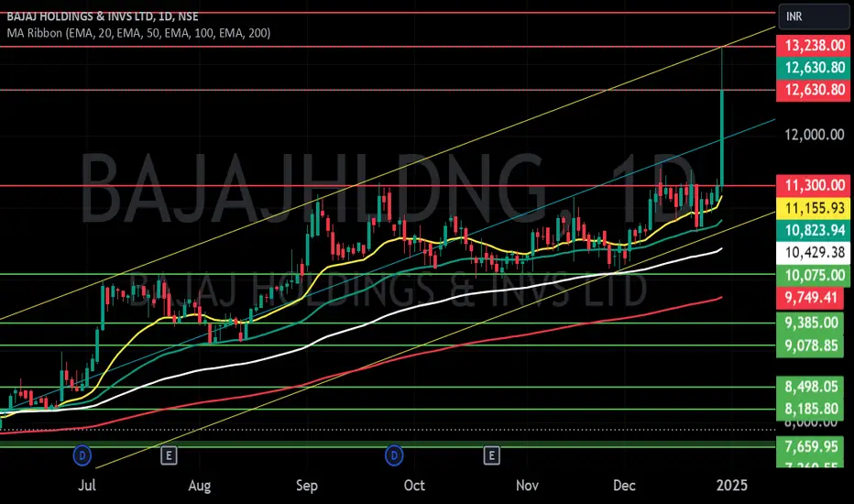Select the 13,238.00 price label
This screenshot has height=504, width=854.
click(813, 45)
